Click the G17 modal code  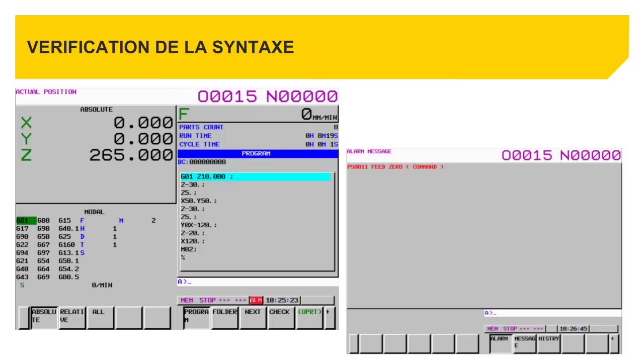23,229
